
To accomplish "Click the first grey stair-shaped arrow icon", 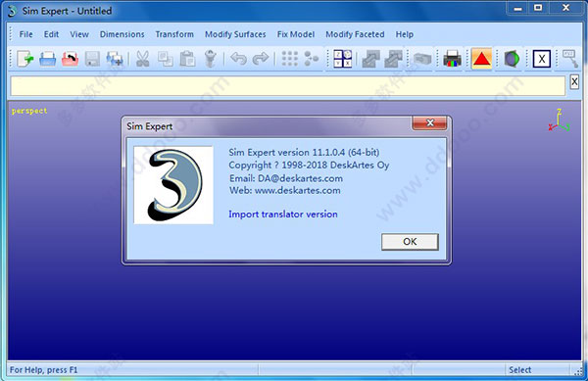I will [x=370, y=59].
